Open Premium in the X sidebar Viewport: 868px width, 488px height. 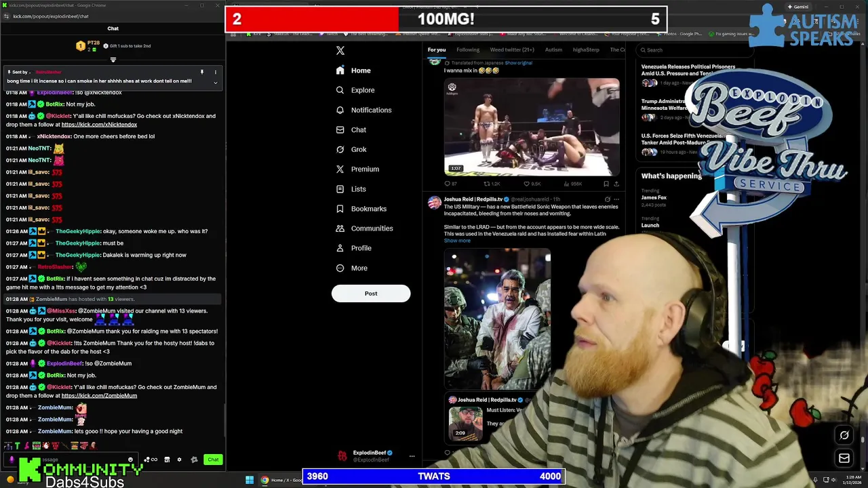coord(357,169)
